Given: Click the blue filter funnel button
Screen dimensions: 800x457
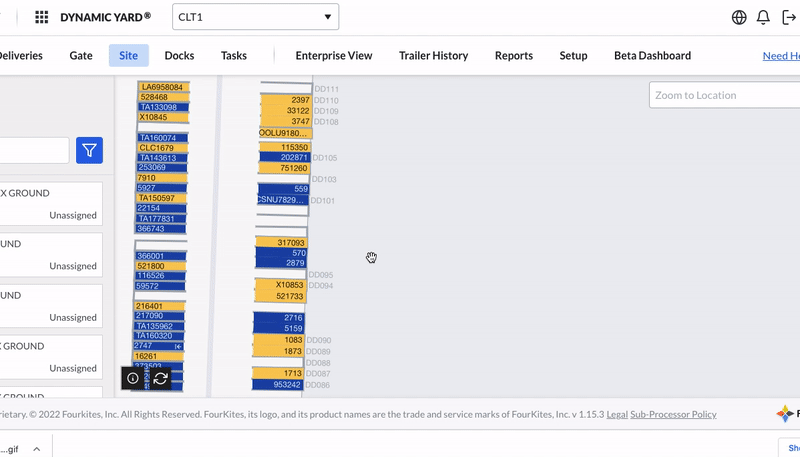Looking at the screenshot, I should point(90,150).
